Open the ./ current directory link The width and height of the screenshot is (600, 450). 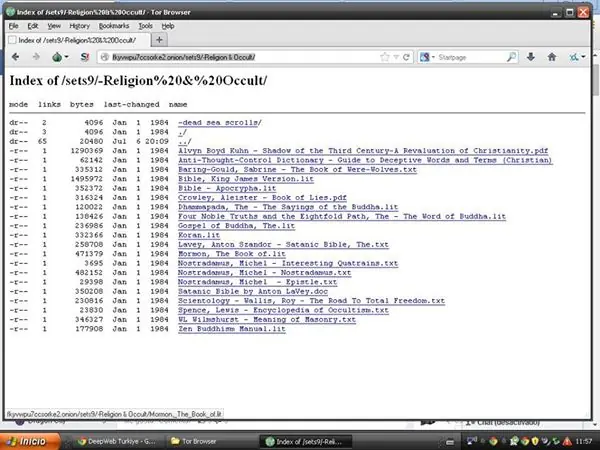183,132
